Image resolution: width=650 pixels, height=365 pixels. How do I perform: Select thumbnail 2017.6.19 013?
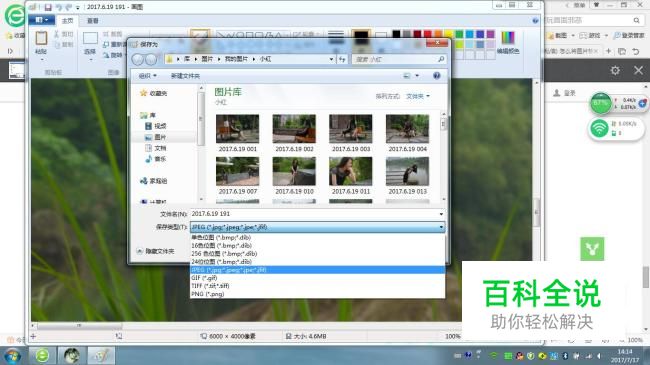pos(407,176)
